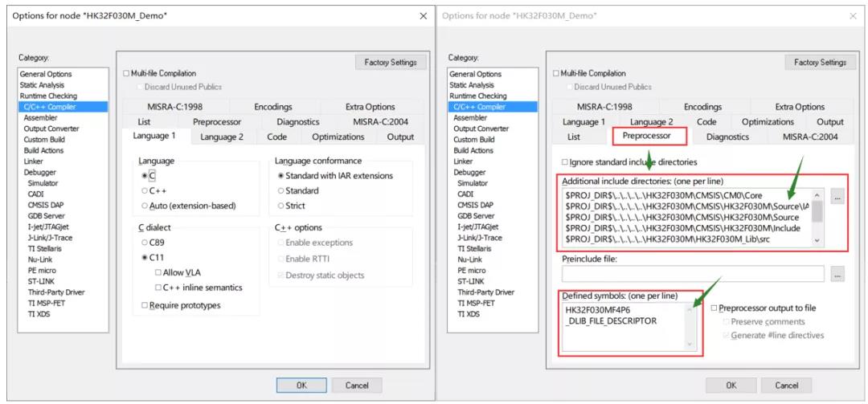
Task: Open Diagnostics tab in left dialog
Action: click(x=298, y=122)
